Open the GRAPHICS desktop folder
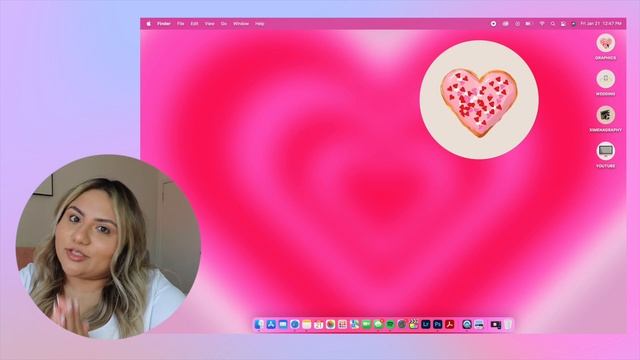This screenshot has height=360, width=640. (x=605, y=47)
